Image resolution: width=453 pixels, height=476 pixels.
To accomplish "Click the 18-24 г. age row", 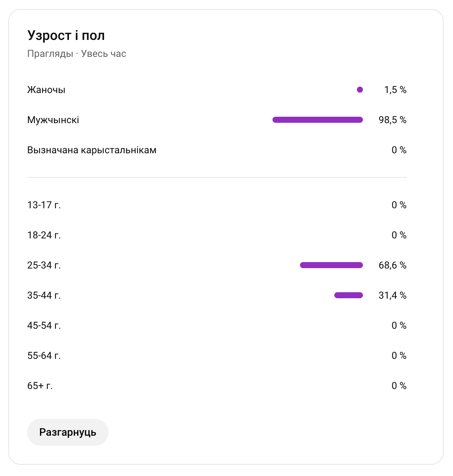I will [x=217, y=235].
